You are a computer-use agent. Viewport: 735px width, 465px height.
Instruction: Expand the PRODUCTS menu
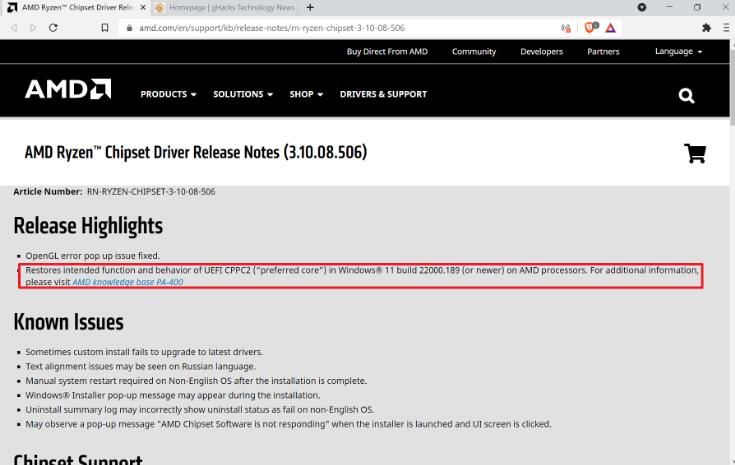pos(168,94)
